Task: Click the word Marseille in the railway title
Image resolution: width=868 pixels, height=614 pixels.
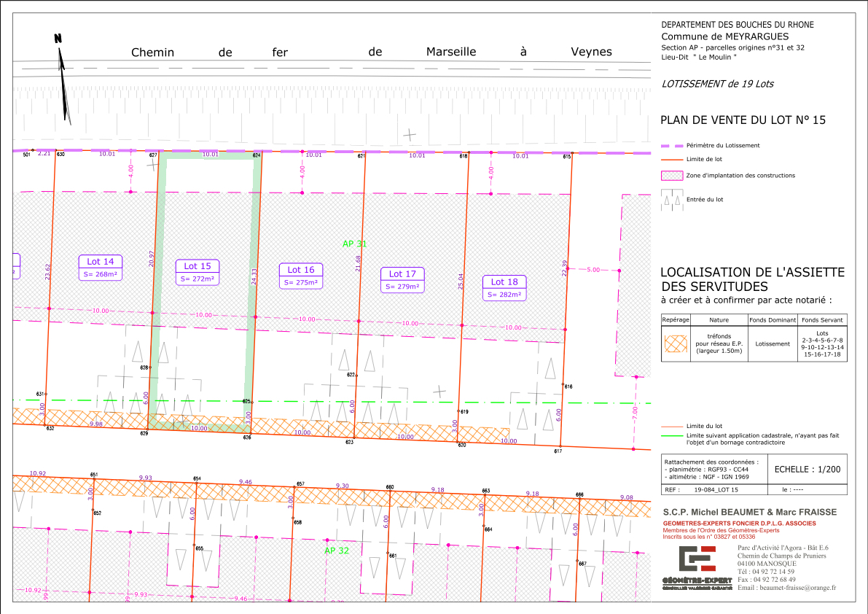Action: pyautogui.click(x=451, y=52)
